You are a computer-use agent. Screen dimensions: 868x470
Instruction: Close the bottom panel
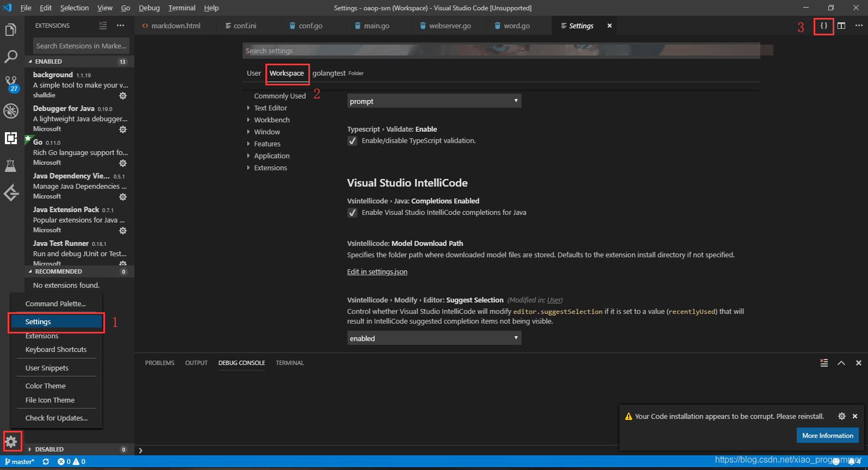point(859,363)
